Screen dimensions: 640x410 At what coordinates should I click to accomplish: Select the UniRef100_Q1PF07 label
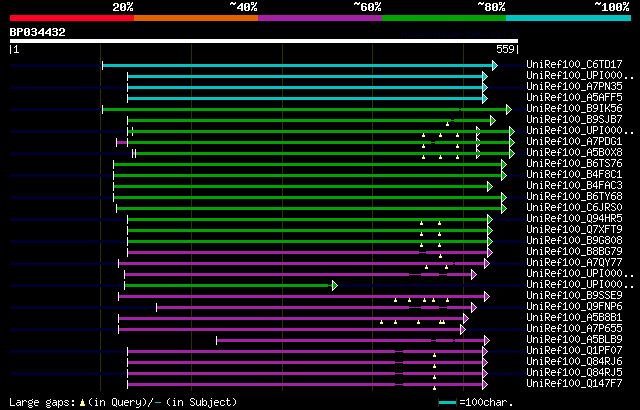(574, 350)
